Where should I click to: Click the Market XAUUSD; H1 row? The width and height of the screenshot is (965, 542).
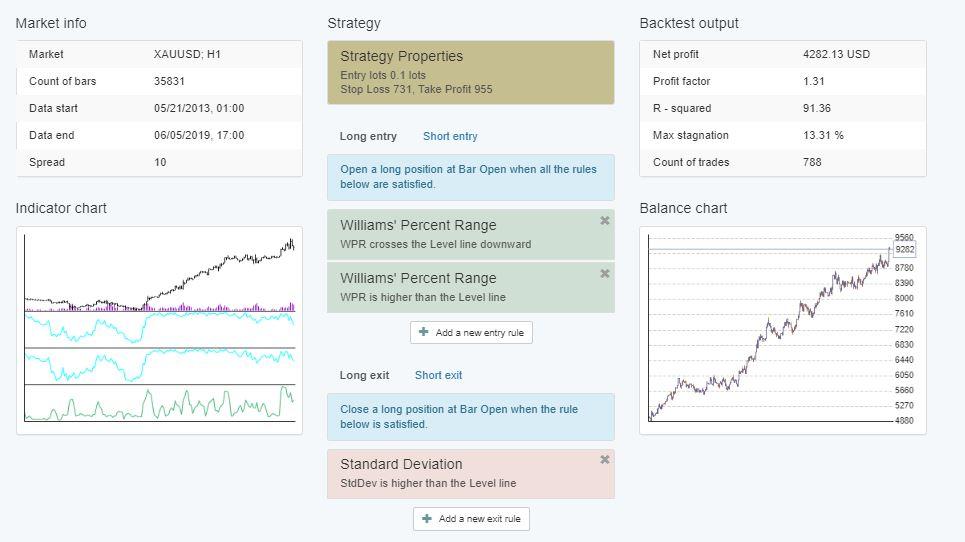coord(159,54)
